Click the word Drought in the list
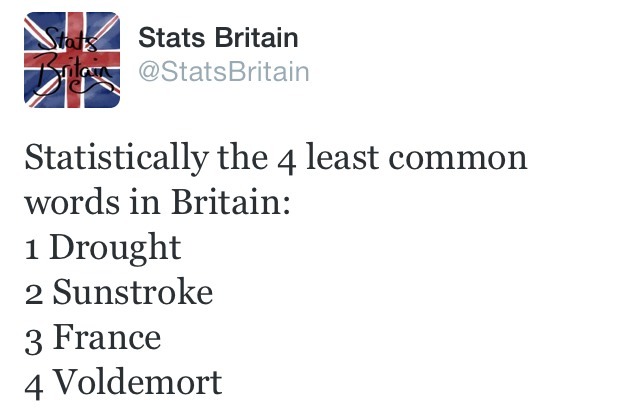The image size is (640, 411). click(115, 248)
